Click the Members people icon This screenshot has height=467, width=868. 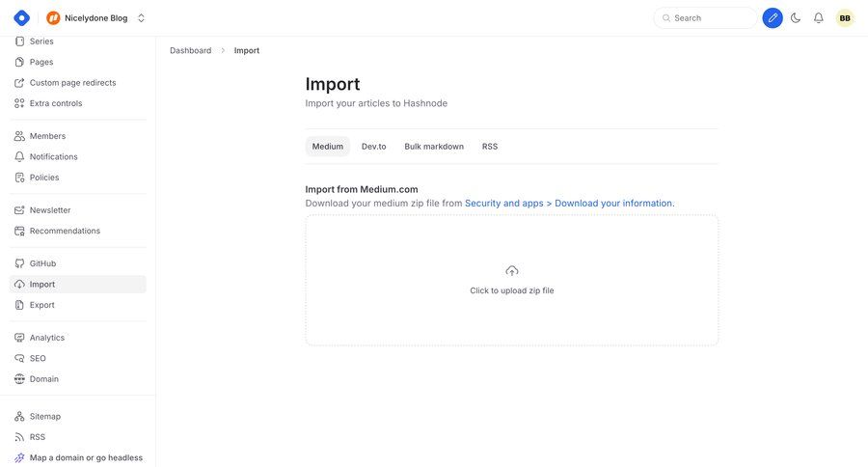(x=19, y=136)
